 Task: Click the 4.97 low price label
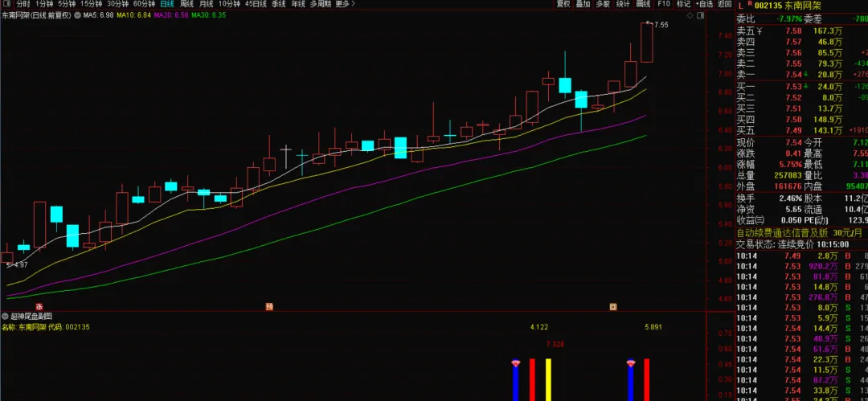tap(20, 264)
